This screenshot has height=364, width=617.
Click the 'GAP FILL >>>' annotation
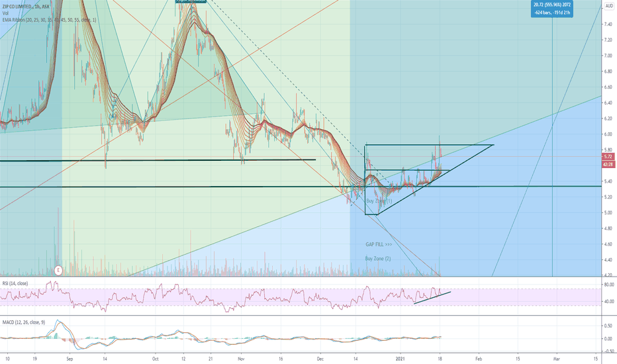(x=379, y=244)
